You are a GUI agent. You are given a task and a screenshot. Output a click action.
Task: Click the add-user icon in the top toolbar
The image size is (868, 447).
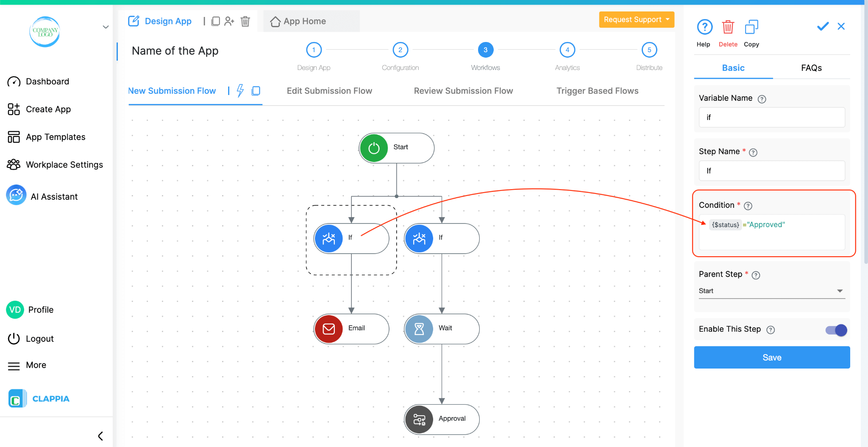(x=230, y=21)
